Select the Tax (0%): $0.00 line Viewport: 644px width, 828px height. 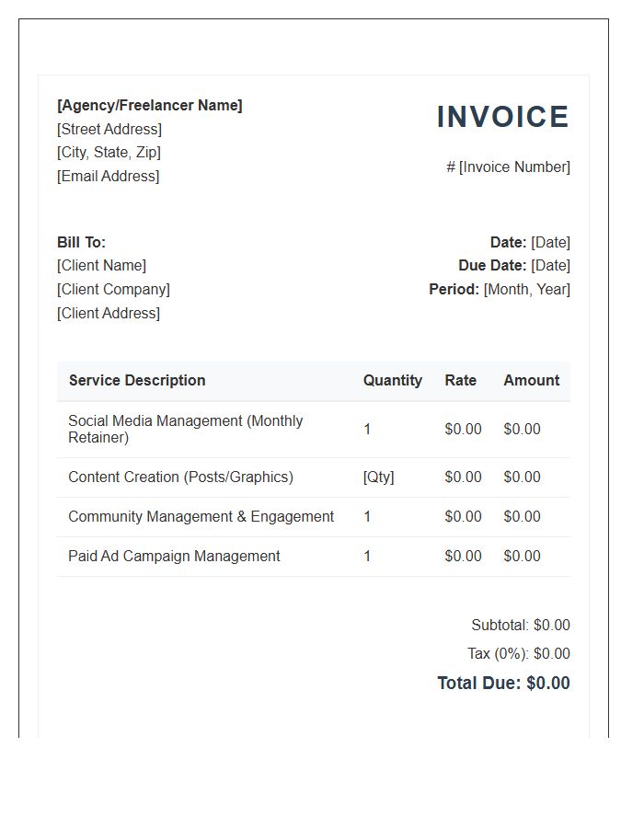click(518, 654)
